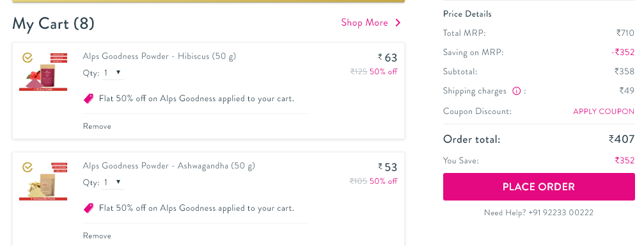Open Alps Goodness Powder - Hibiscus product title
Image resolution: width=644 pixels, height=246 pixels.
tap(159, 56)
